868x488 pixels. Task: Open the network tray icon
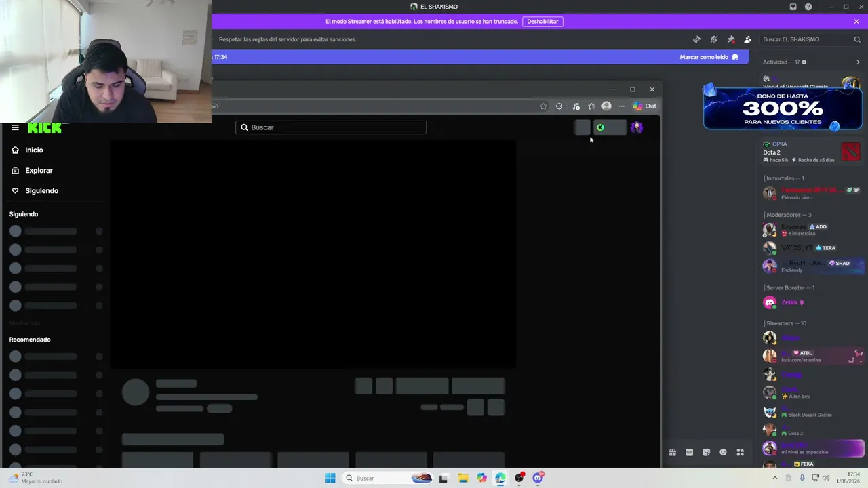click(x=815, y=478)
